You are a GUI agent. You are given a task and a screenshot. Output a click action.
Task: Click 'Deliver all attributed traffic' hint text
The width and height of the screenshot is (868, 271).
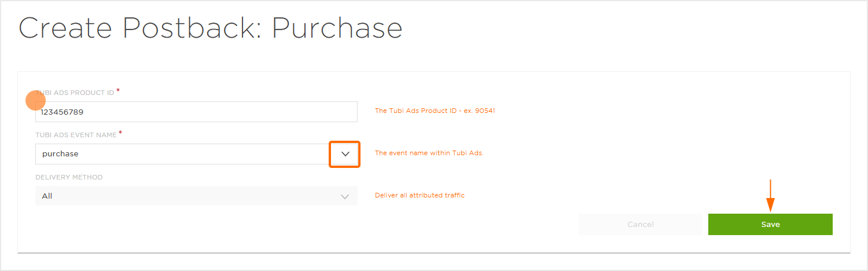[420, 195]
